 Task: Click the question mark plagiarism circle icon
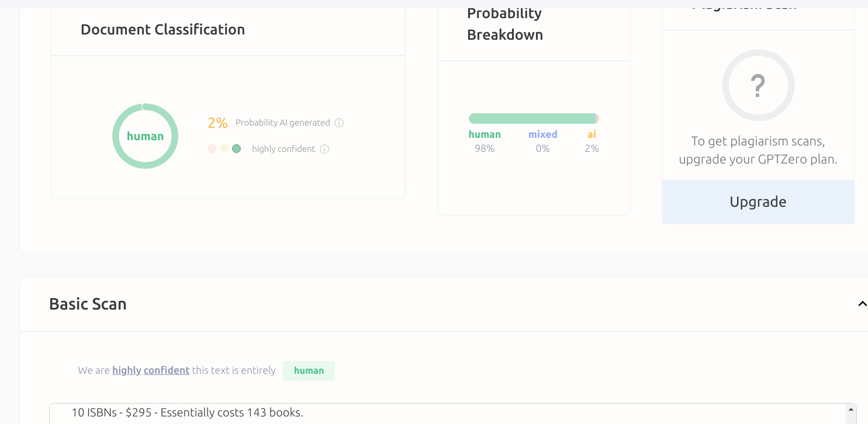(758, 85)
